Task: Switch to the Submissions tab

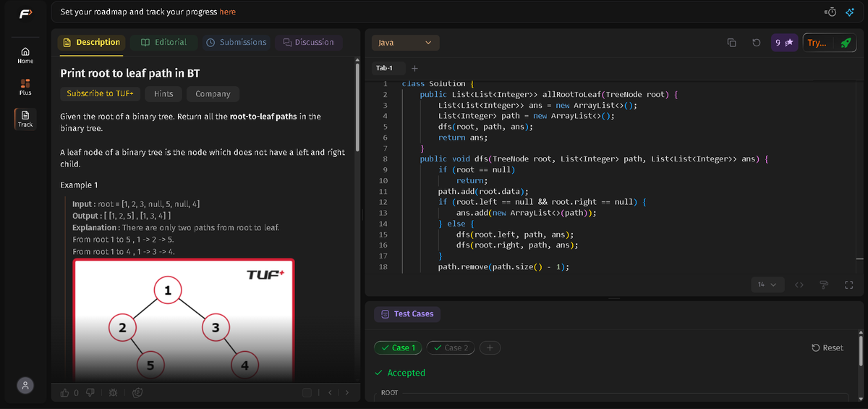Action: pyautogui.click(x=237, y=43)
